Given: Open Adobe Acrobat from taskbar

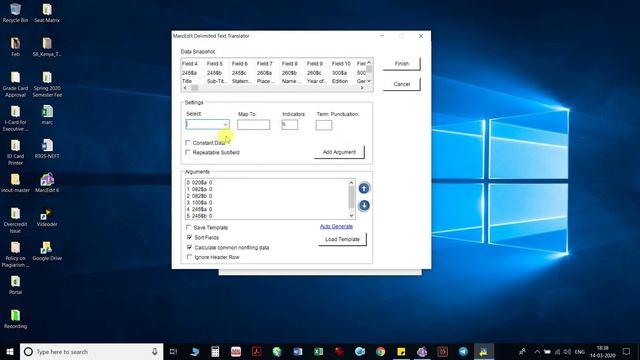Looking at the screenshot, I should click(x=257, y=351).
